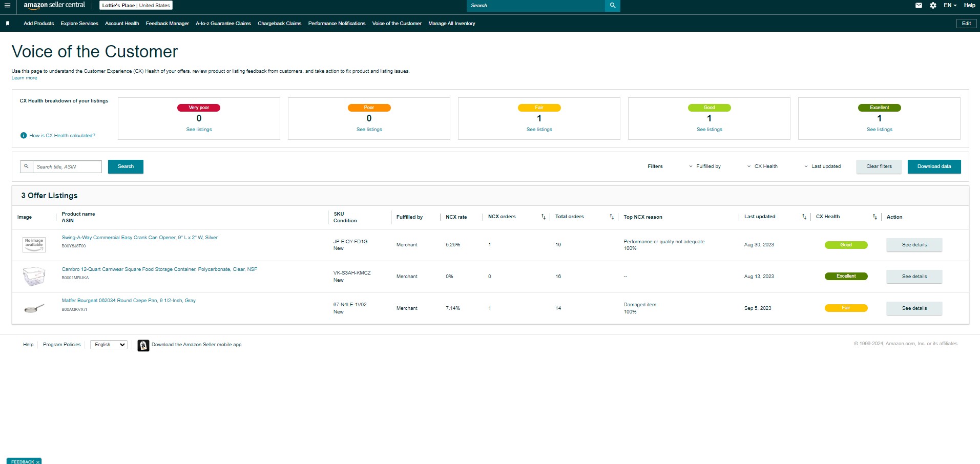
Task: Click the search magnifier in top bar
Action: pyautogui.click(x=613, y=5)
